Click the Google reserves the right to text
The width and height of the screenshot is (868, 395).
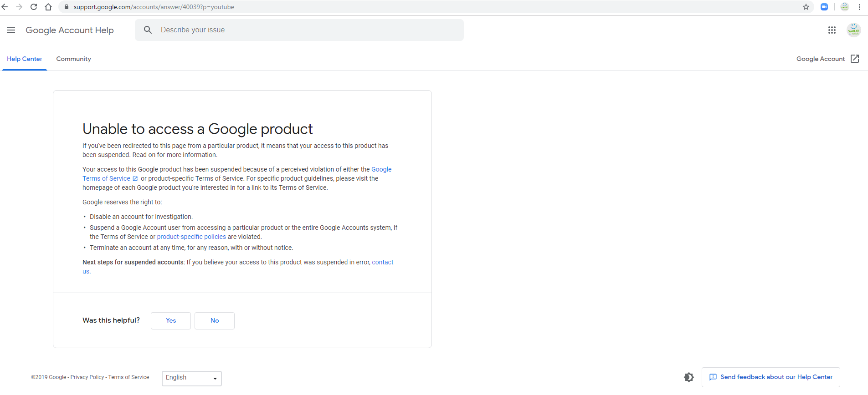(122, 202)
